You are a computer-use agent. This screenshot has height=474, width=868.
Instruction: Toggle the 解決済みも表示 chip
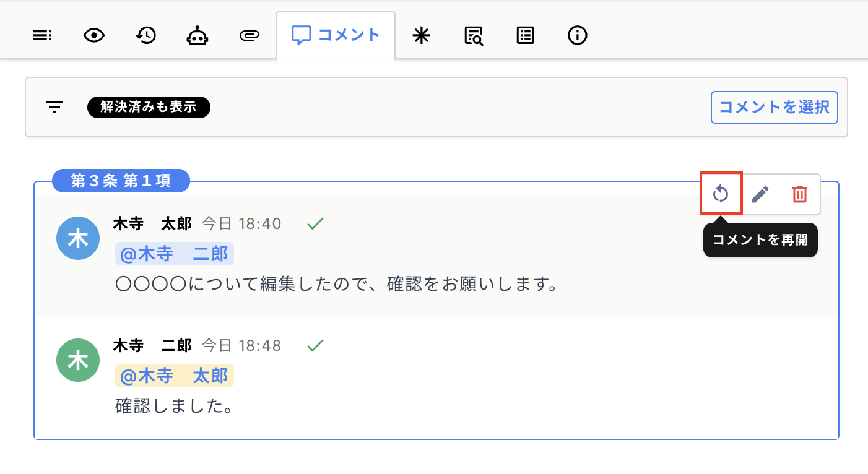click(149, 107)
